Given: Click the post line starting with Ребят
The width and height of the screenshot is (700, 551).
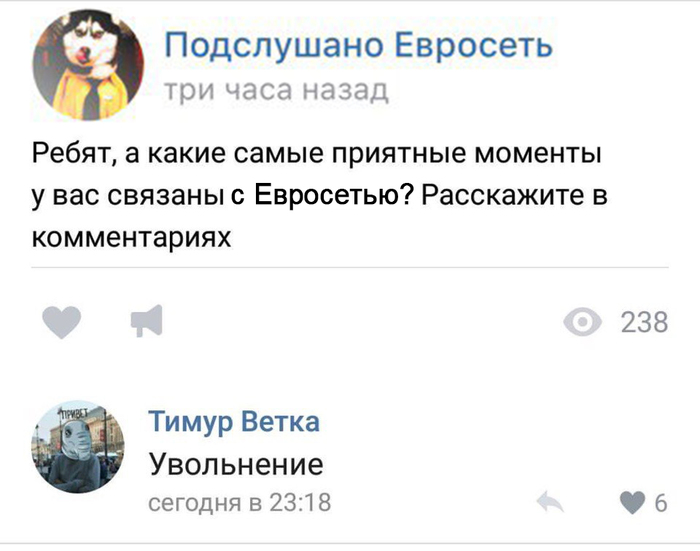Looking at the screenshot, I should tap(317, 154).
